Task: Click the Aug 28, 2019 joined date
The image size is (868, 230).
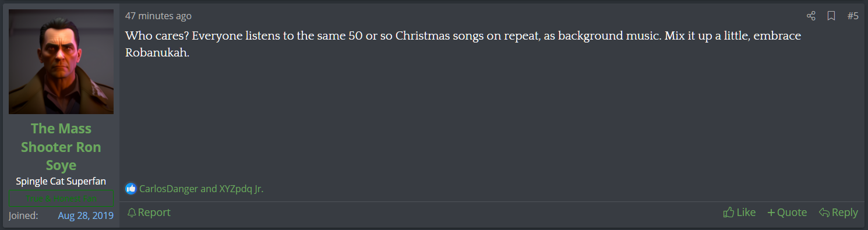Action: pyautogui.click(x=86, y=216)
